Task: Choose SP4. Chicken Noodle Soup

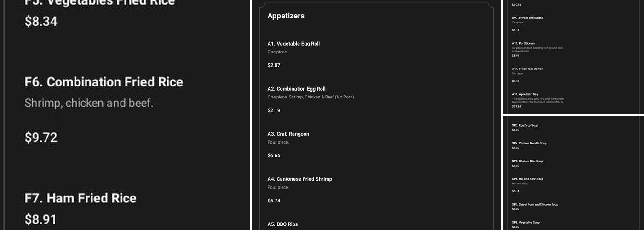Action: 529,143
